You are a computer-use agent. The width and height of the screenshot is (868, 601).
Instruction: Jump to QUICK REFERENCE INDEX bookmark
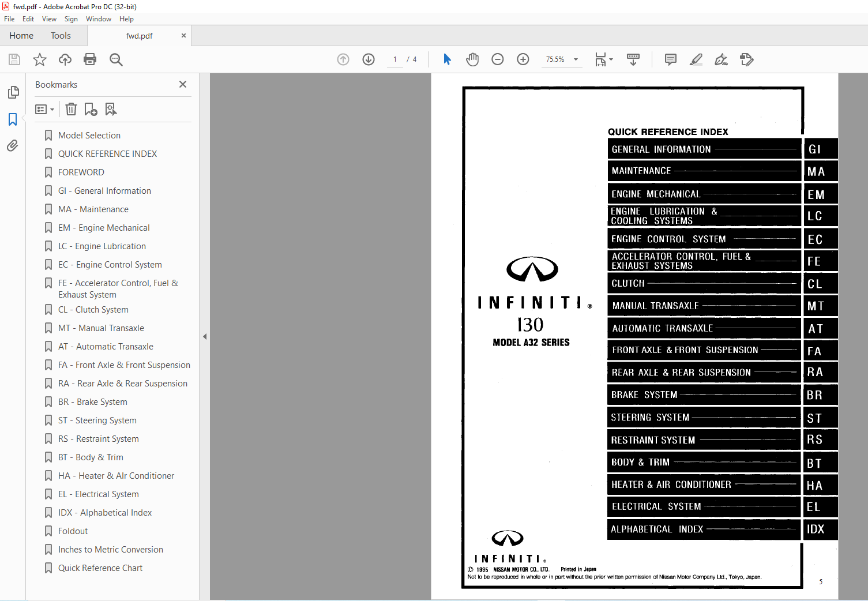[x=107, y=154]
